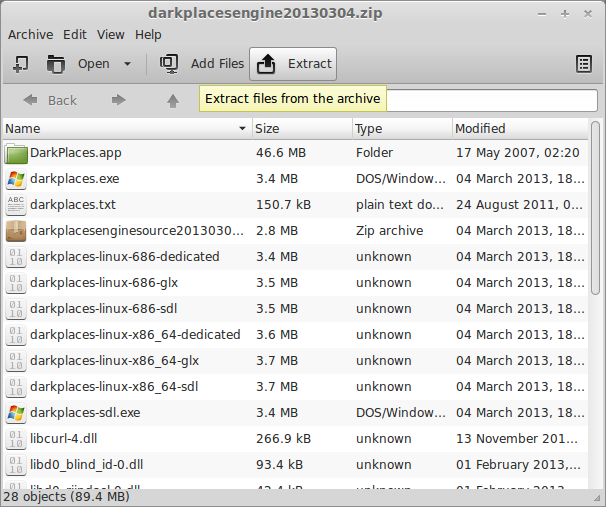This screenshot has width=606, height=507.
Task: Maximize the window with plus button
Action: tap(565, 14)
